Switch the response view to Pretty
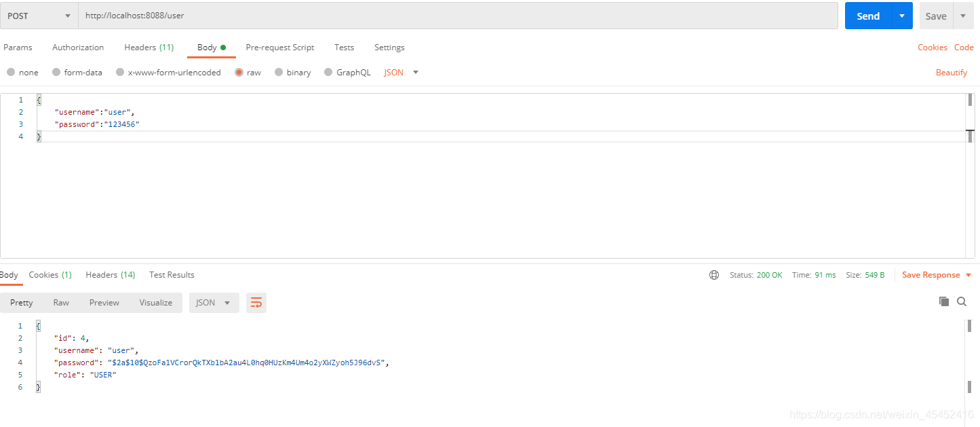Viewport: 980px width, 427px height. 22,303
